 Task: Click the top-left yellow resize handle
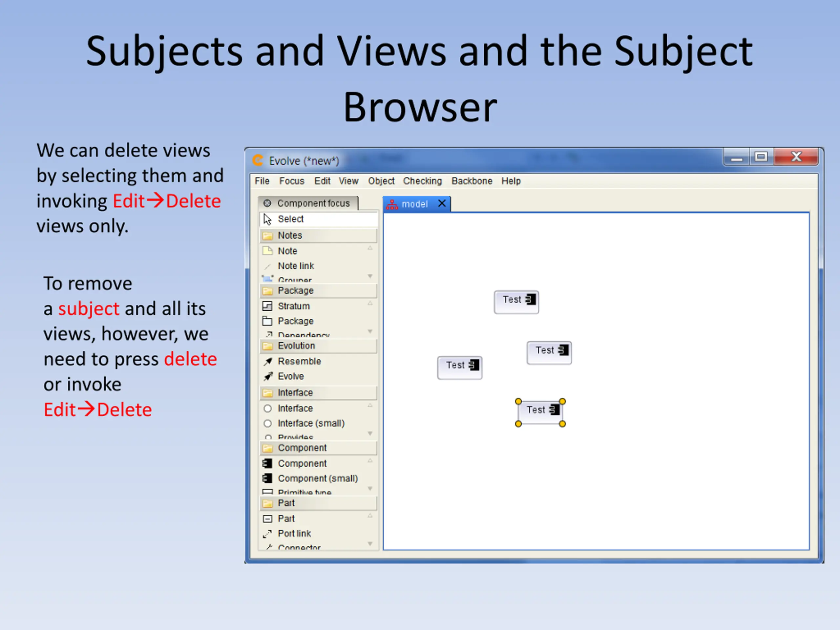point(518,401)
